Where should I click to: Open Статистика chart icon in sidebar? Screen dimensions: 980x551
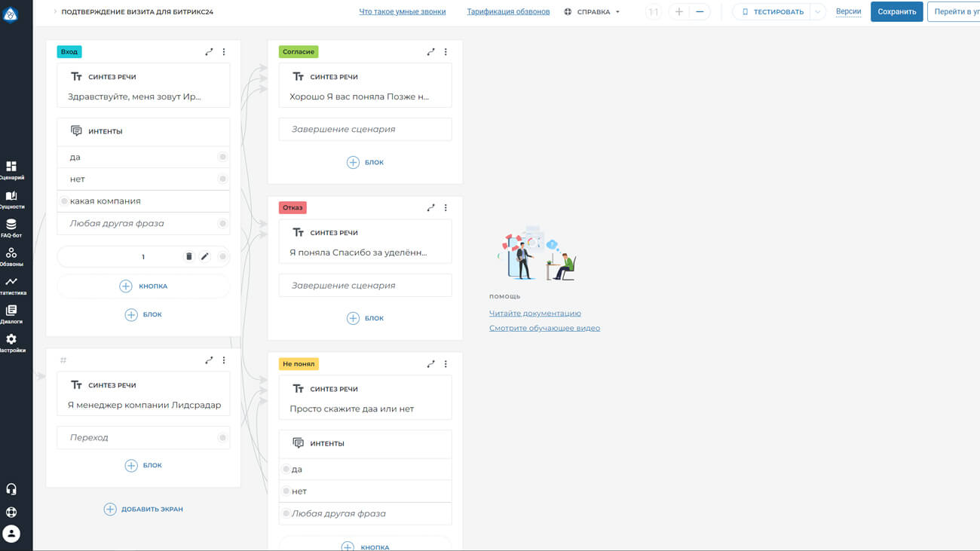(x=11, y=285)
